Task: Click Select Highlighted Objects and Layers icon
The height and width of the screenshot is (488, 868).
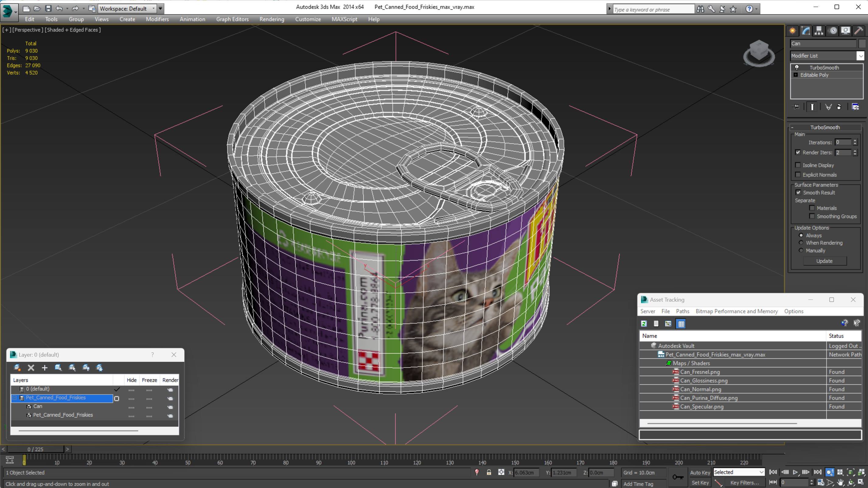Action: [58, 368]
